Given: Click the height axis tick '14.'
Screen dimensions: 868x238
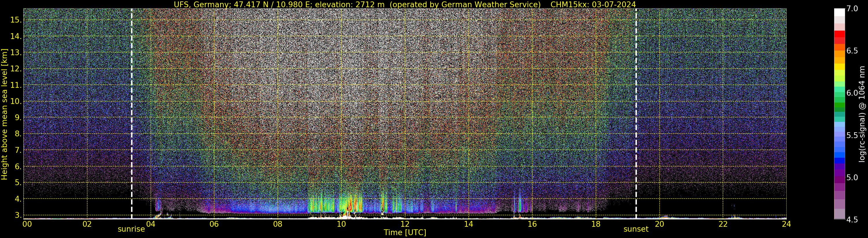Looking at the screenshot, I should [x=16, y=36].
